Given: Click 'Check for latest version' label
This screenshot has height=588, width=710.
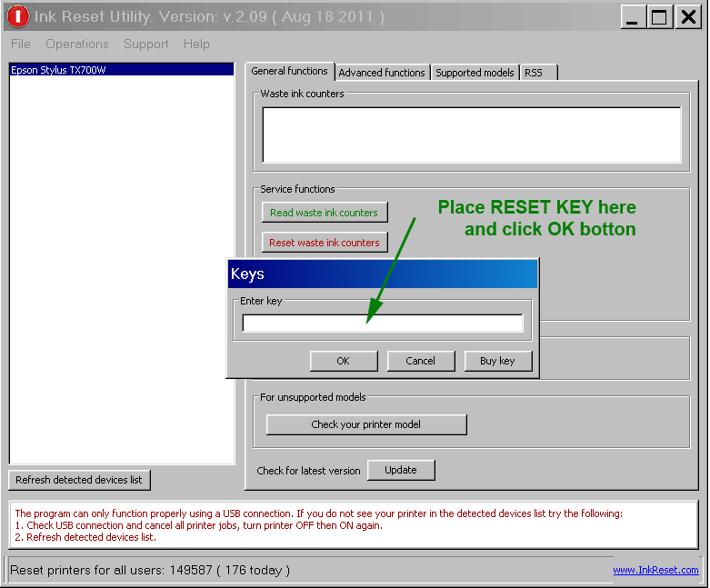Looking at the screenshot, I should click(308, 471).
